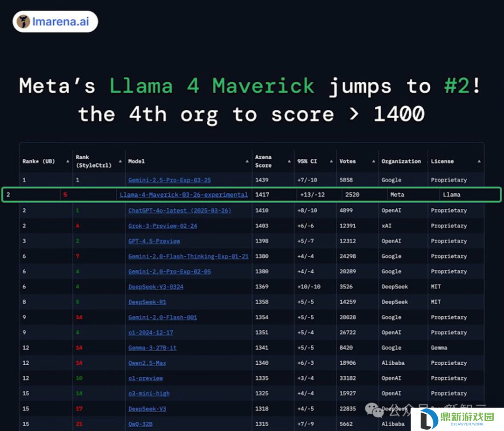Select the xAI organization cell
Screen dimensions: 504x431
pyautogui.click(x=386, y=226)
